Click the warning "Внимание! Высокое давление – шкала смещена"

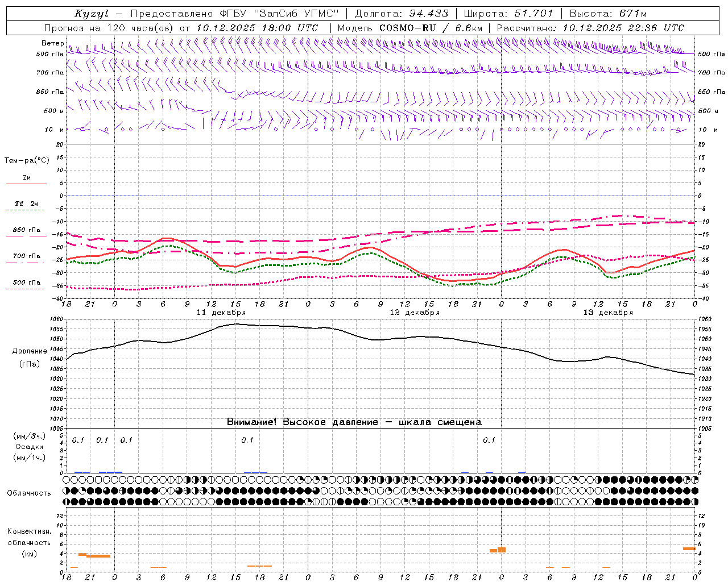point(354,422)
